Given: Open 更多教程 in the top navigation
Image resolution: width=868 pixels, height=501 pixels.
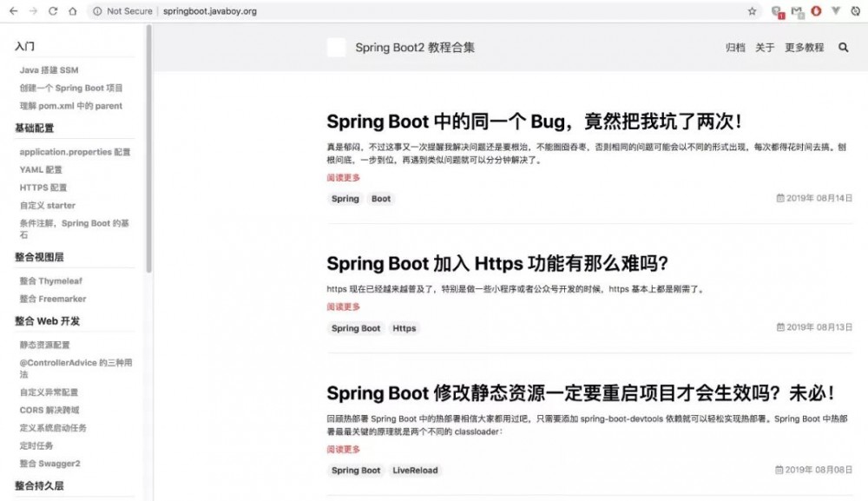Looking at the screenshot, I should click(803, 49).
